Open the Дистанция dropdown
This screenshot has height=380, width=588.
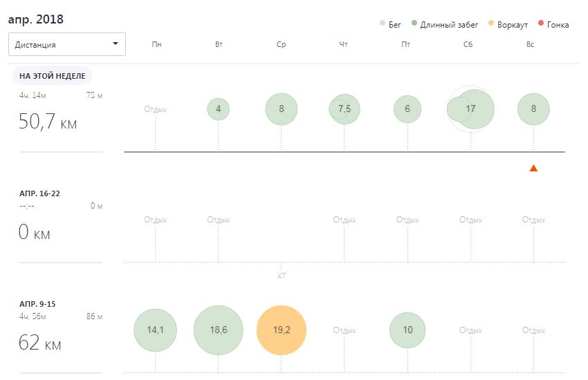point(66,44)
